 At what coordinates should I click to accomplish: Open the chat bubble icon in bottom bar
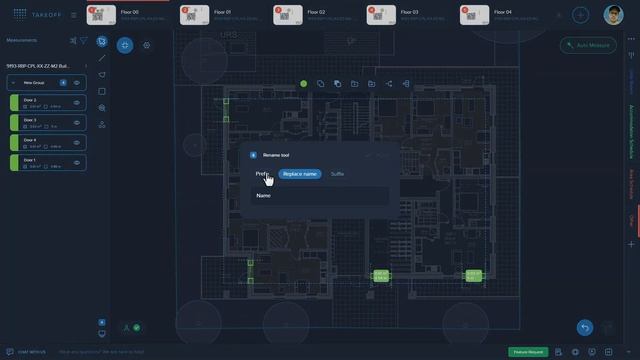tap(10, 352)
